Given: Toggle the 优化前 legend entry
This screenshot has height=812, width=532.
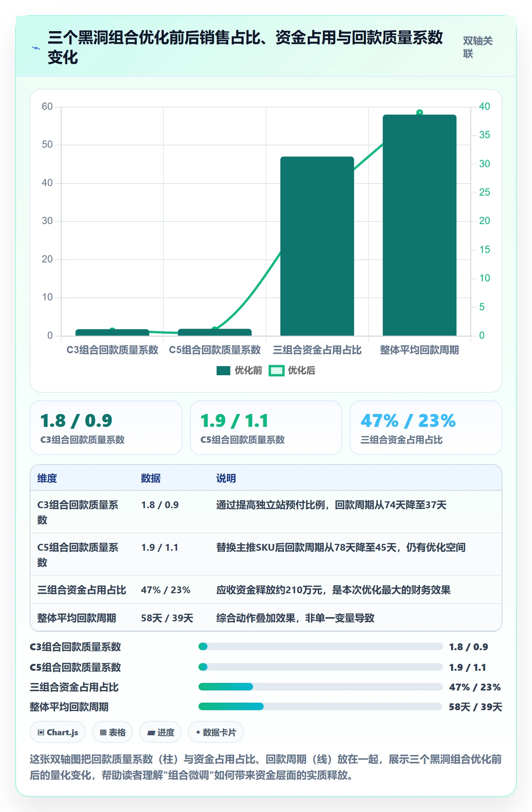Looking at the screenshot, I should 239,371.
